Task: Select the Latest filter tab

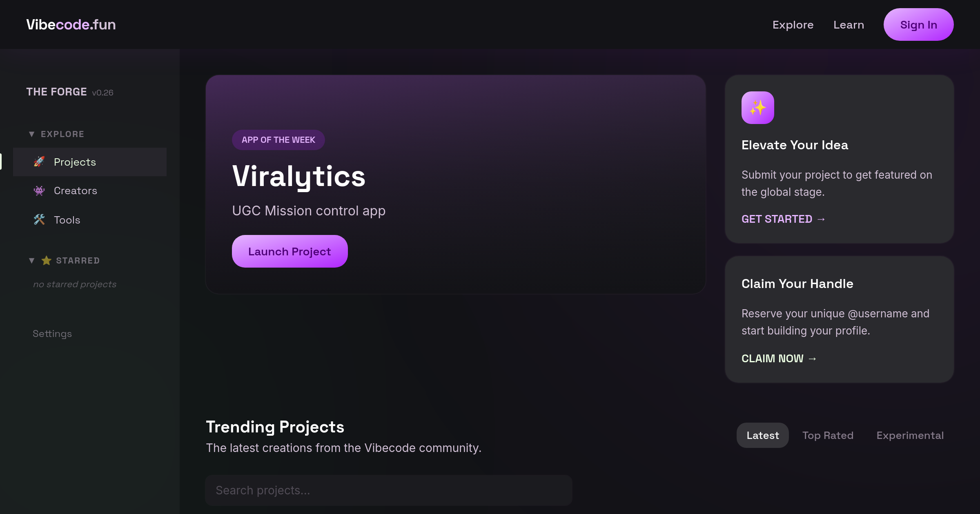Action: [762, 435]
